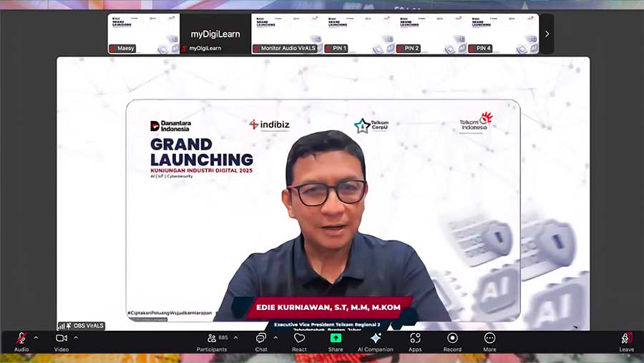The image size is (644, 363).
Task: Click connection signal icon beside OBS VirALS
Action: (x=62, y=326)
